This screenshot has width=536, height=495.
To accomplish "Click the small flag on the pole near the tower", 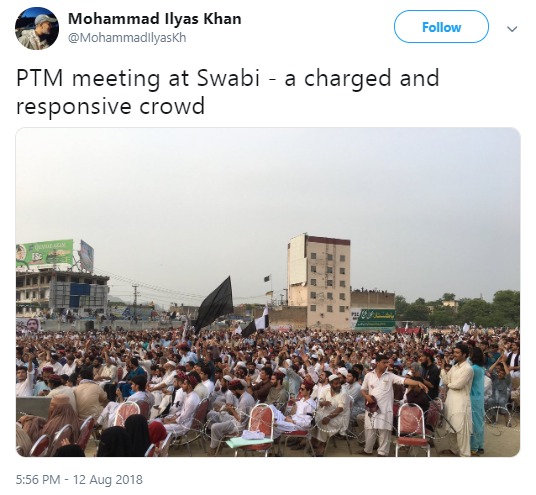I will pyautogui.click(x=267, y=279).
